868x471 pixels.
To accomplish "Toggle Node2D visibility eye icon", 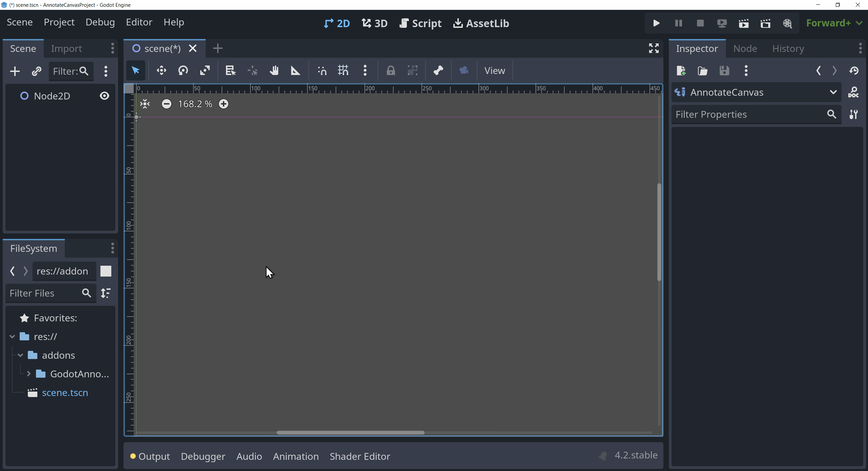I will click(x=104, y=96).
